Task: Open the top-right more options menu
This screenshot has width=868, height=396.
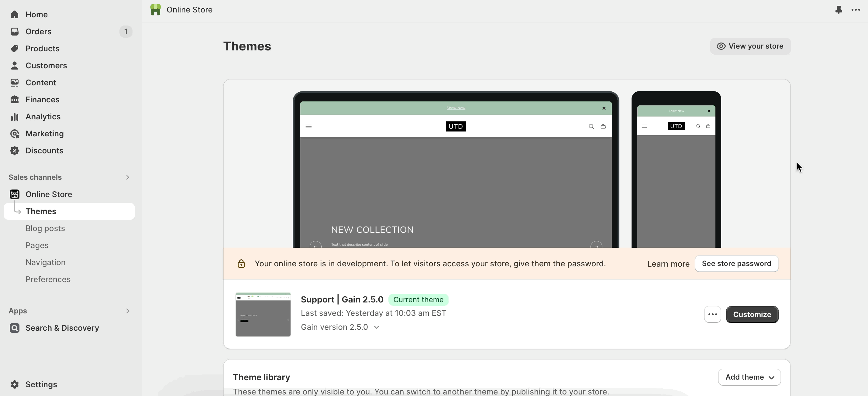Action: coord(856,10)
